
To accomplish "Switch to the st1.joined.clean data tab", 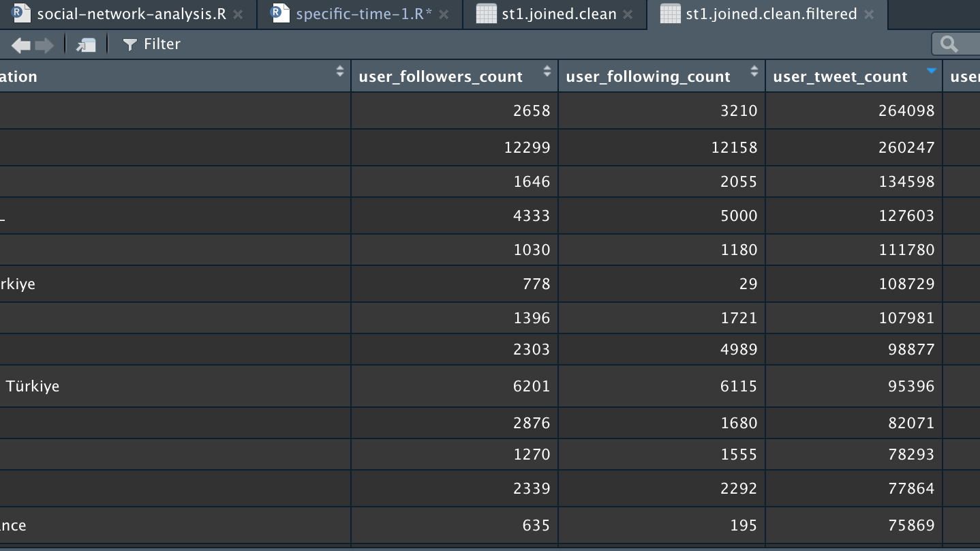I will click(x=556, y=14).
